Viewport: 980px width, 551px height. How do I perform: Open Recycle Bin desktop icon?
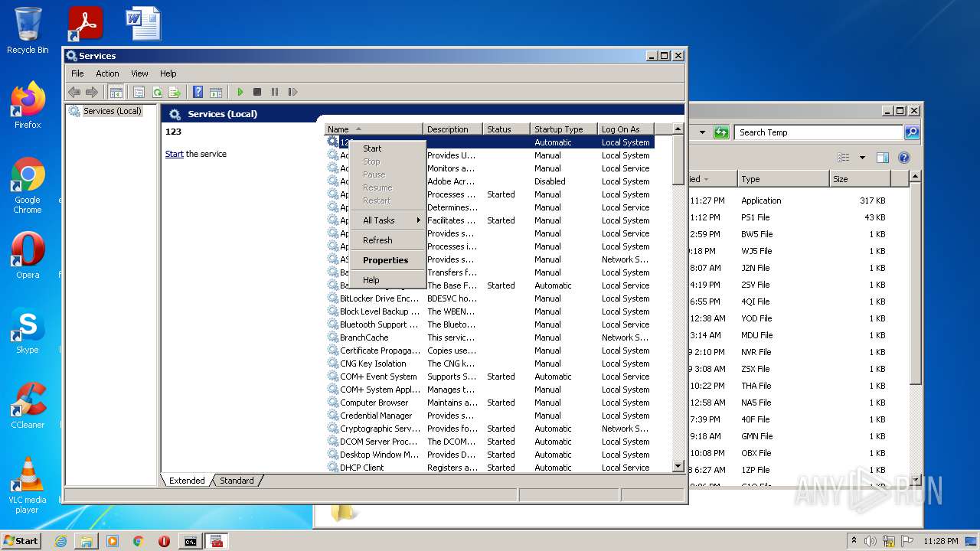28,31
